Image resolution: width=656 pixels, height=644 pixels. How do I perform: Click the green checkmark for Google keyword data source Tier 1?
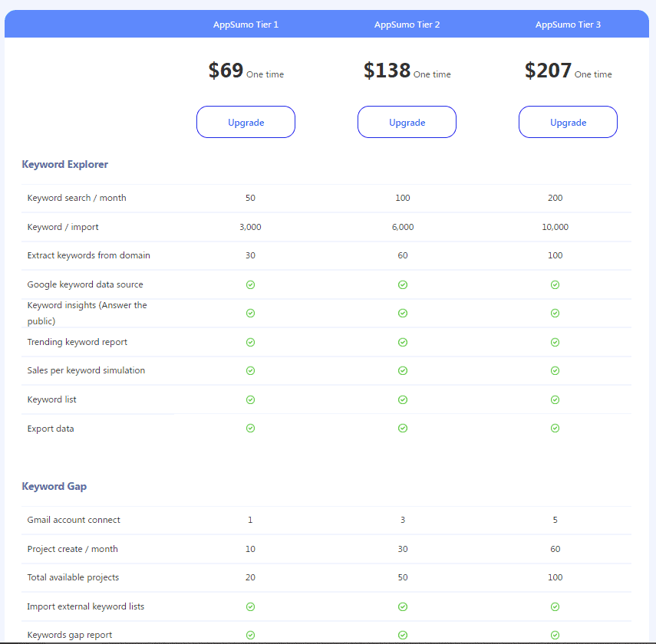coord(250,284)
